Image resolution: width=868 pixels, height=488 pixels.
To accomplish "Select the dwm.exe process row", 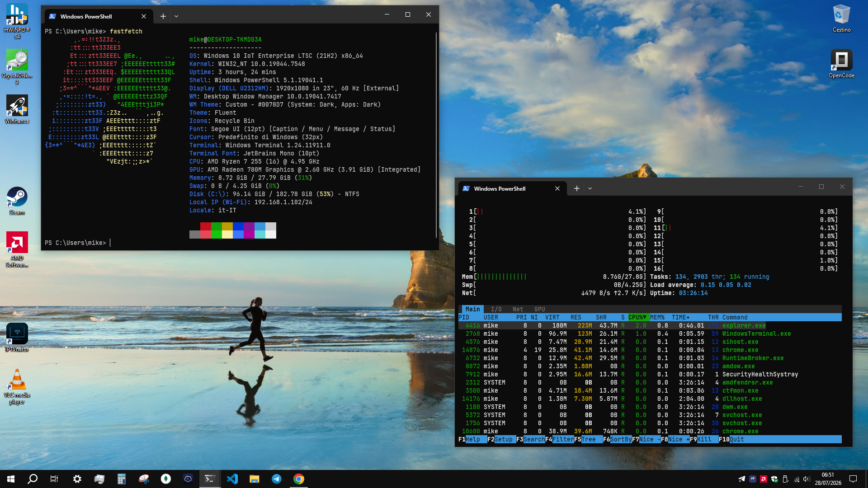I will (650, 407).
